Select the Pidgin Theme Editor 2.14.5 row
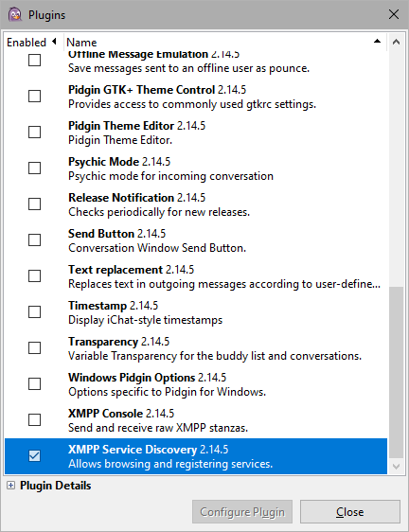The image size is (409, 532). point(196,133)
